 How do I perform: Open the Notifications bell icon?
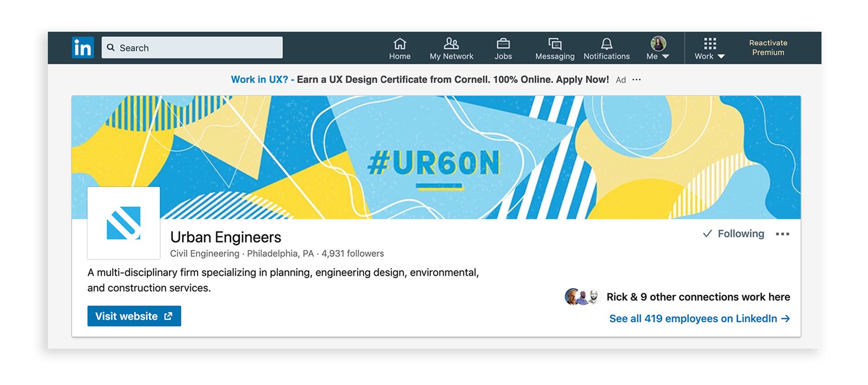607,44
